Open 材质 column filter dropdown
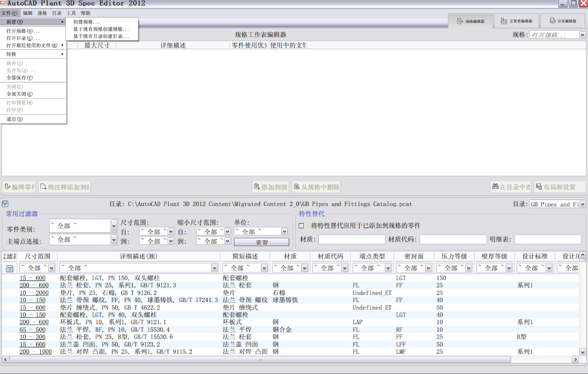This screenshot has height=374, width=588. pos(304,268)
